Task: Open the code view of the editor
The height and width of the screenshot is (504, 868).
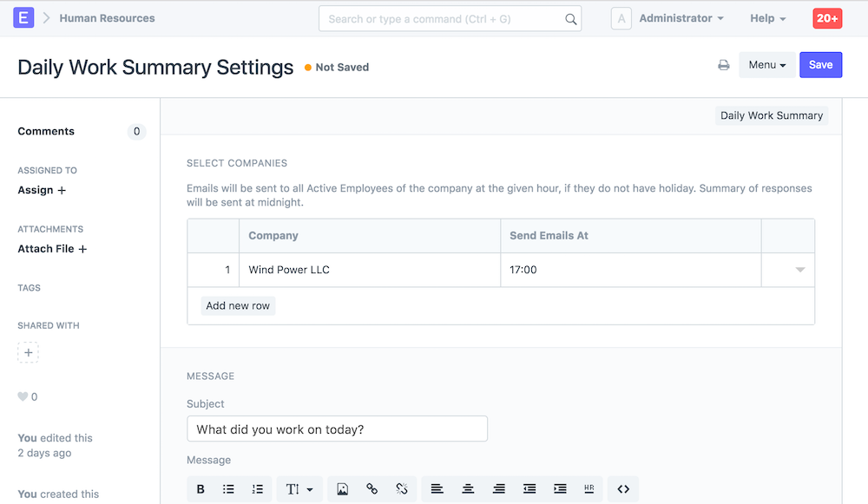Action: click(x=623, y=489)
